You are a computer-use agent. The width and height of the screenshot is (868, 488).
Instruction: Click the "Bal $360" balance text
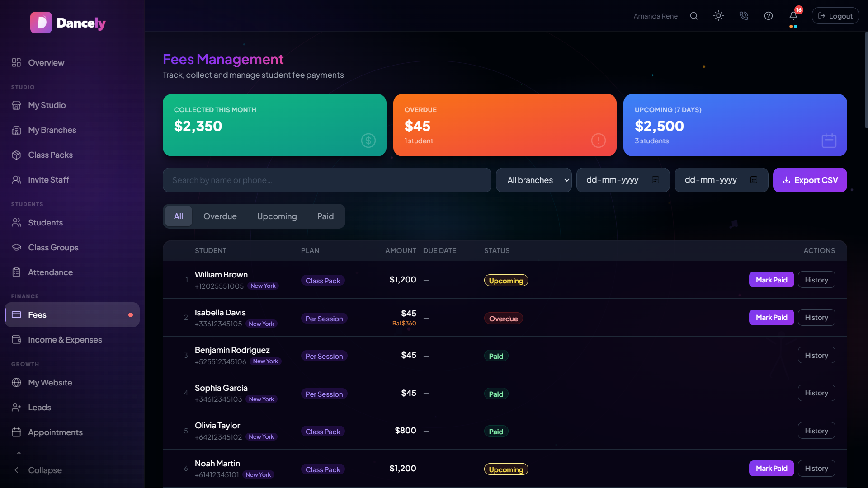coord(404,323)
